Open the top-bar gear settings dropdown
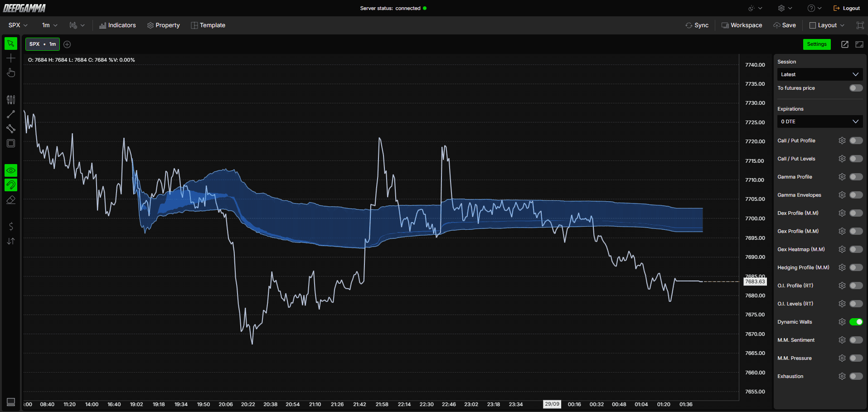Viewport: 868px width, 412px height. coord(785,8)
